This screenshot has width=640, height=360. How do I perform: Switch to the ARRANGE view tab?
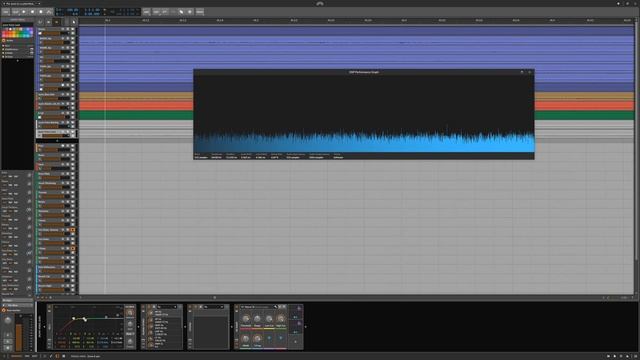click(x=17, y=356)
